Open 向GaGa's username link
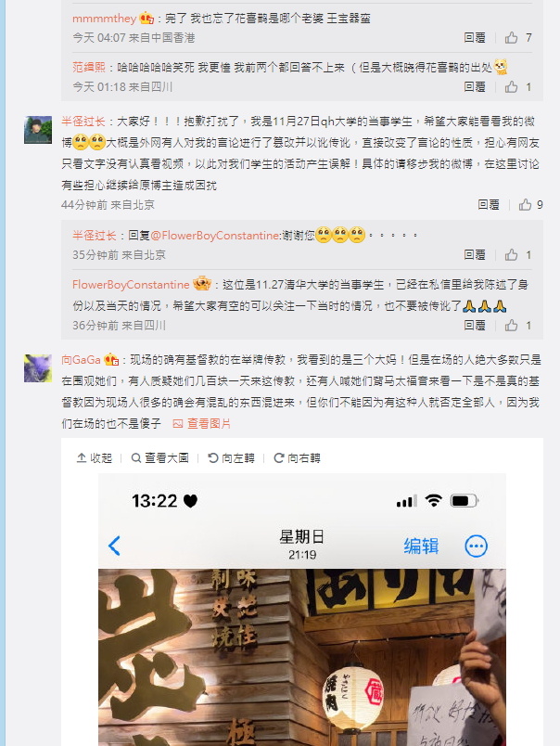The width and height of the screenshot is (560, 746). point(81,360)
